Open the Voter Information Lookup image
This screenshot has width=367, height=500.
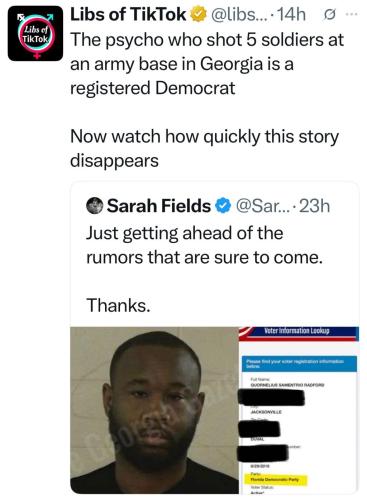299,410
